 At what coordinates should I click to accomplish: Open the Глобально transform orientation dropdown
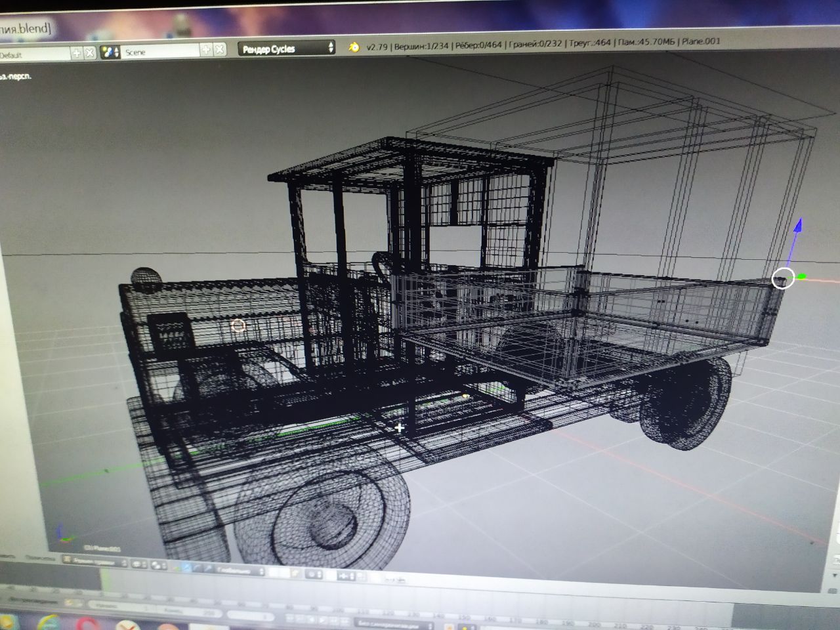[240, 571]
